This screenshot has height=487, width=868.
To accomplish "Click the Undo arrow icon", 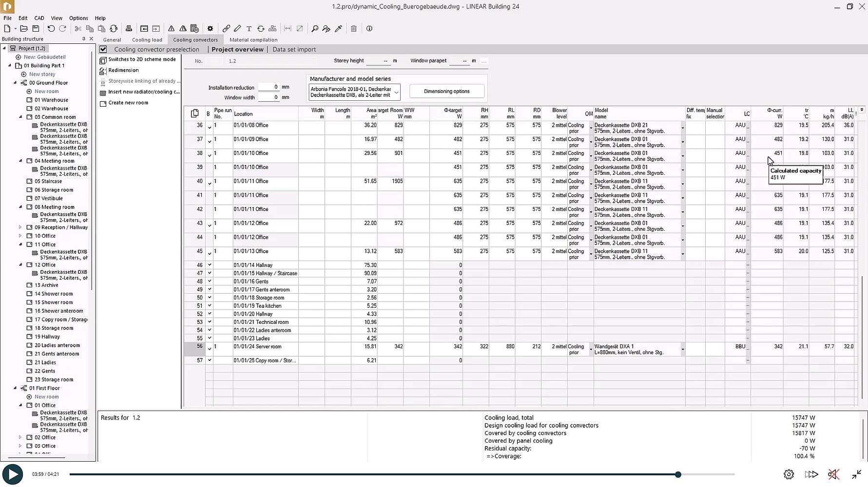I will 51,29.
